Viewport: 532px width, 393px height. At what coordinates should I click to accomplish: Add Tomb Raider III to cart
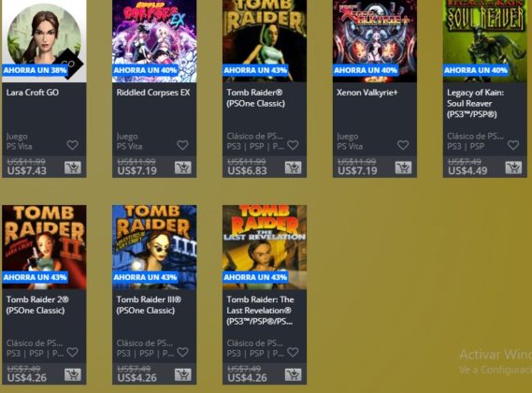coord(183,374)
